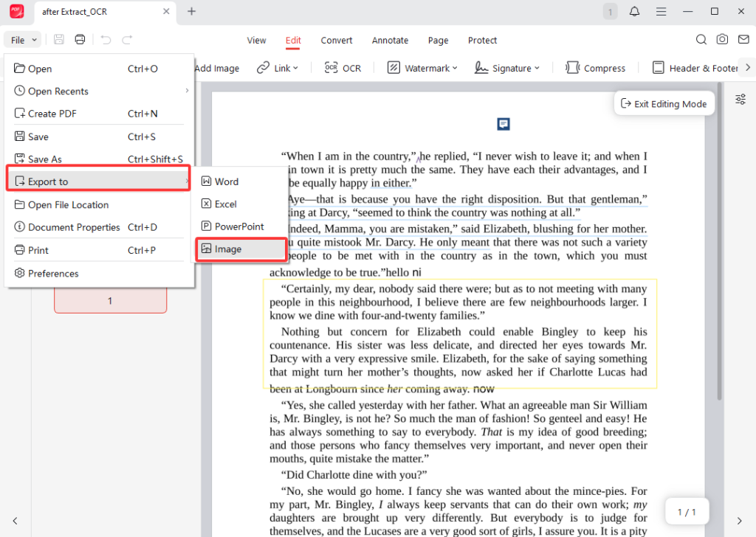The height and width of the screenshot is (537, 756).
Task: Open a new tab with plus button
Action: (191, 11)
